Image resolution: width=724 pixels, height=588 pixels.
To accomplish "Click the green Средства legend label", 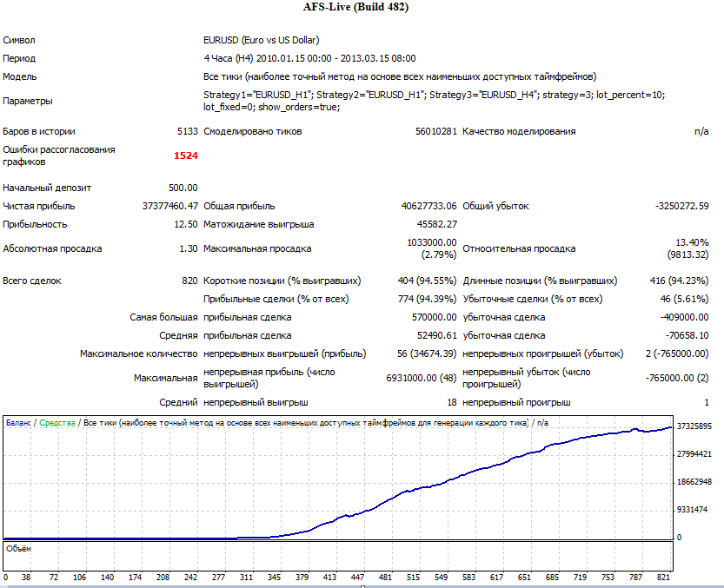I will [x=57, y=423].
